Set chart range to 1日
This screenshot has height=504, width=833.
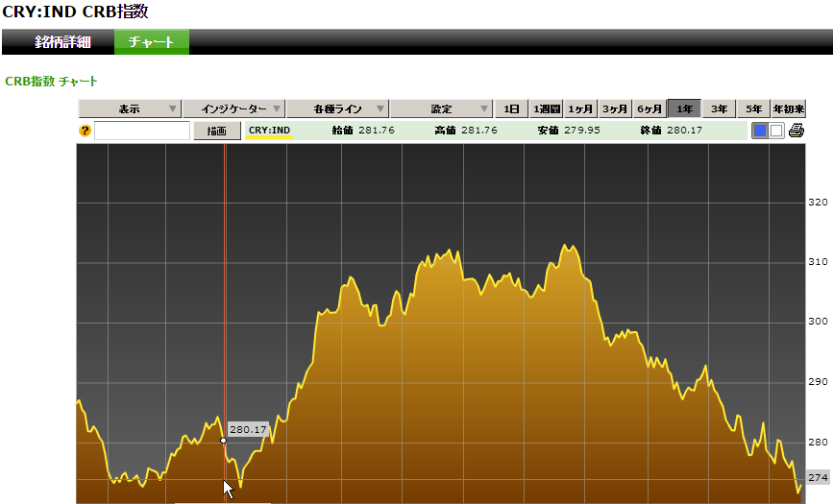[512, 108]
